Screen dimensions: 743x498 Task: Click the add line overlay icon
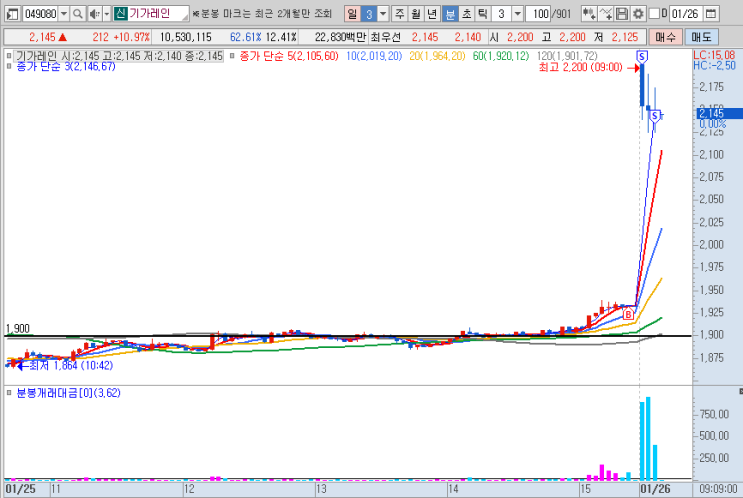[606, 14]
